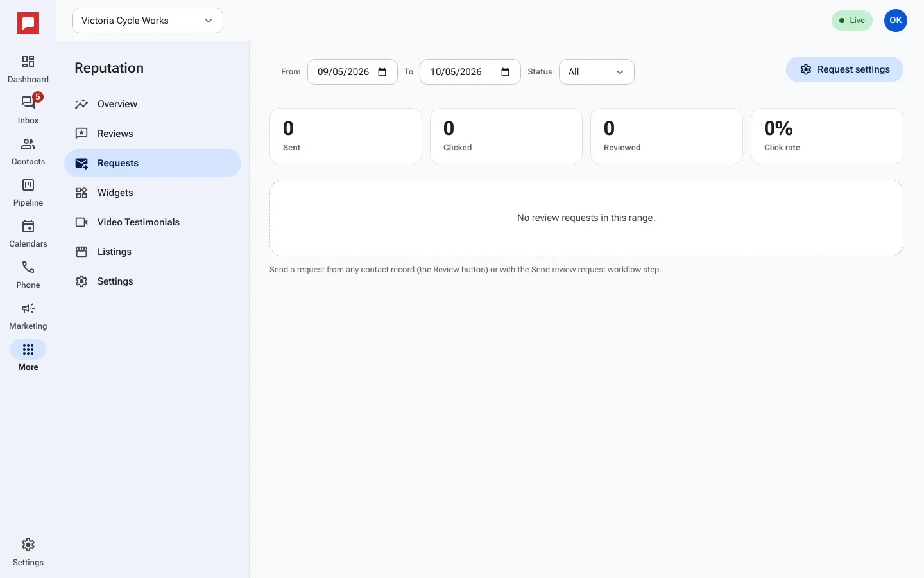Select Reviews in the Reputation menu
This screenshot has width=924, height=578.
(153, 134)
